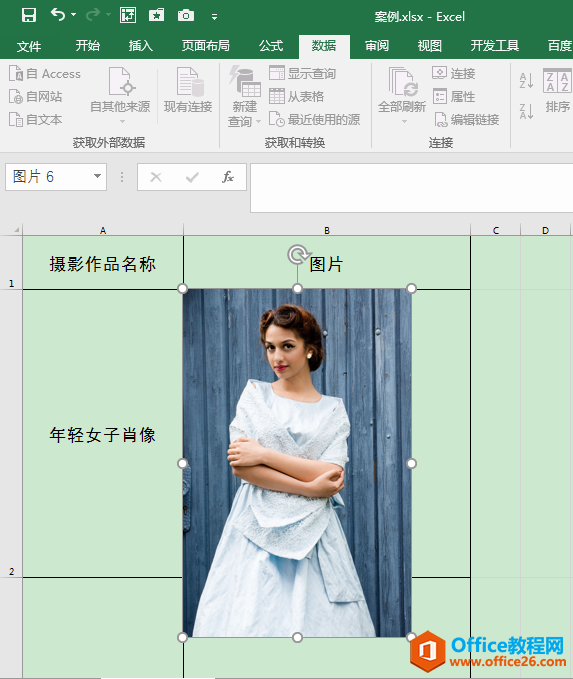The width and height of the screenshot is (573, 679).
Task: Click the Existing Connections (现有连接) icon
Action: coord(190,81)
